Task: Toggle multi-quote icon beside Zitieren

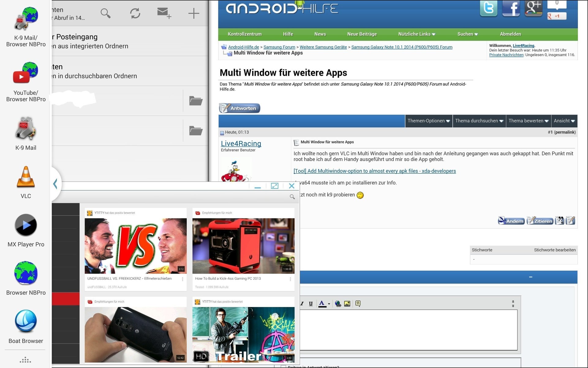Action: coord(560,221)
